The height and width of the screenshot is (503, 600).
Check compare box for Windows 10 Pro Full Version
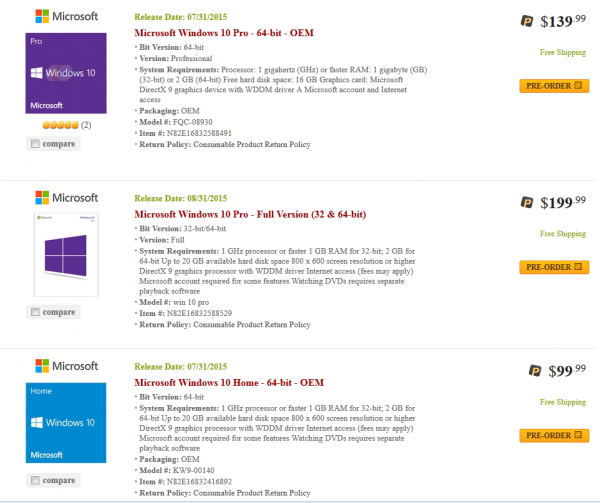(38, 313)
